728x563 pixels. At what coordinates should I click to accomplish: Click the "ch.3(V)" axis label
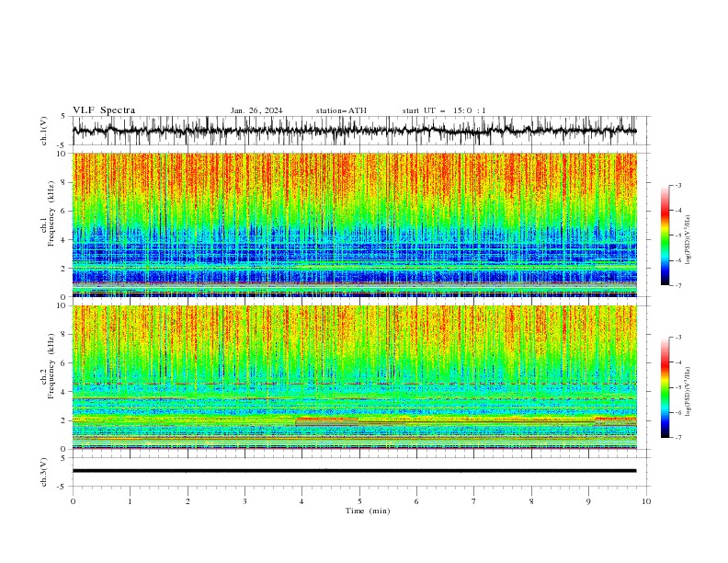coord(44,472)
